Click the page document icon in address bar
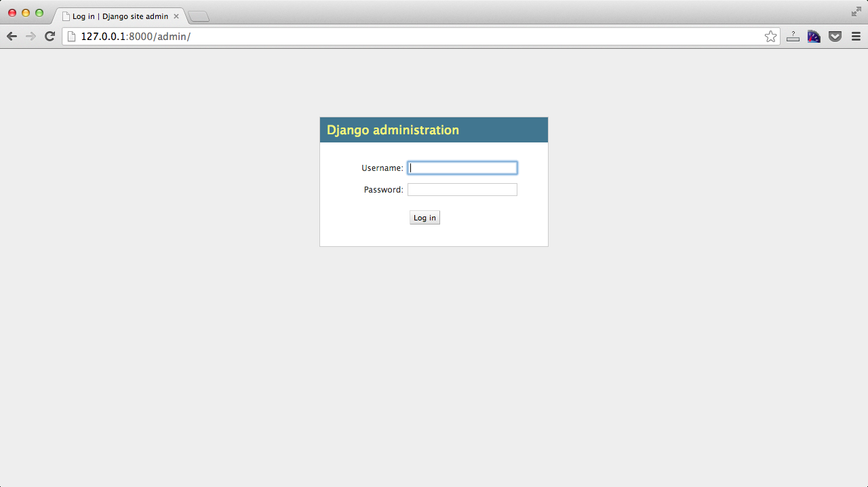 (71, 37)
